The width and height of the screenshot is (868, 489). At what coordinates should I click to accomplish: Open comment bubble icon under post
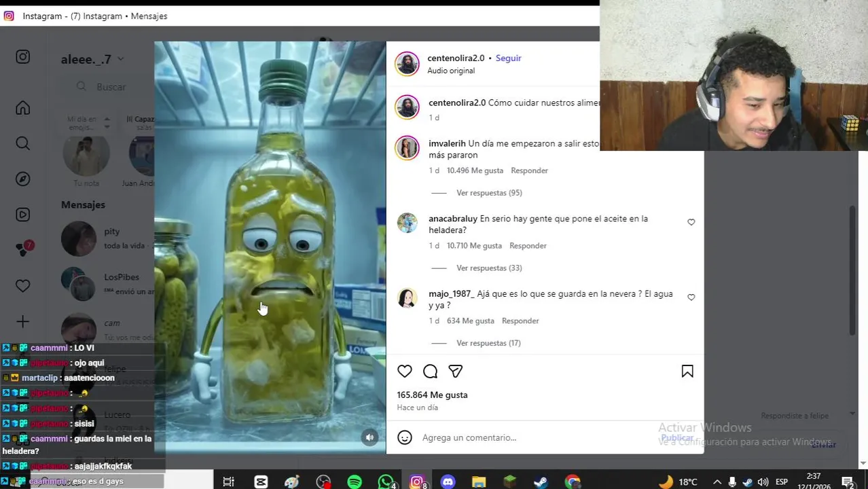(430, 371)
